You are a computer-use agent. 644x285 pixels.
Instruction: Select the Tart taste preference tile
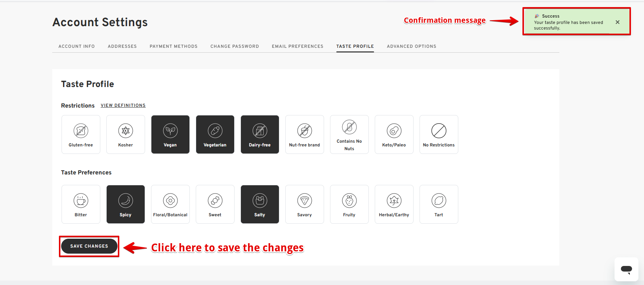coord(439,204)
